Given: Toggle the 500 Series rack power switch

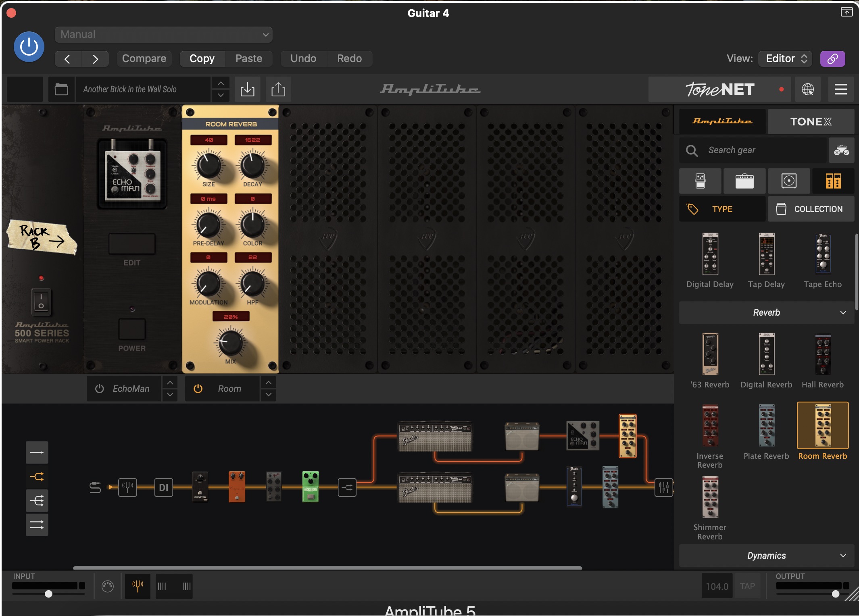Looking at the screenshot, I should 41,302.
